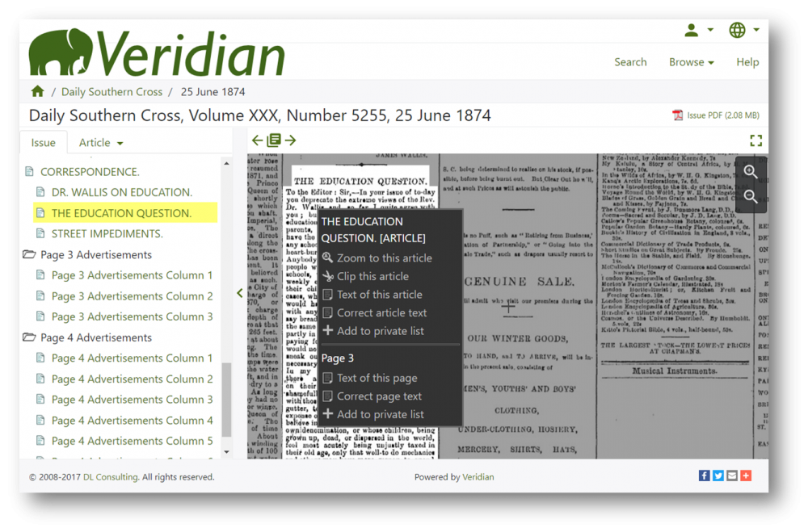Go to the previous issue arrow

coord(257,140)
